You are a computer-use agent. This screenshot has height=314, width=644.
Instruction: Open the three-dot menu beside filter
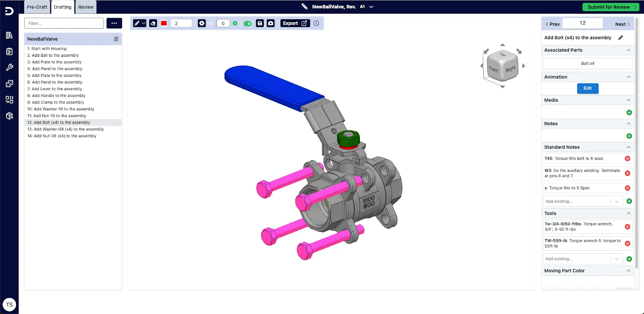pos(114,23)
